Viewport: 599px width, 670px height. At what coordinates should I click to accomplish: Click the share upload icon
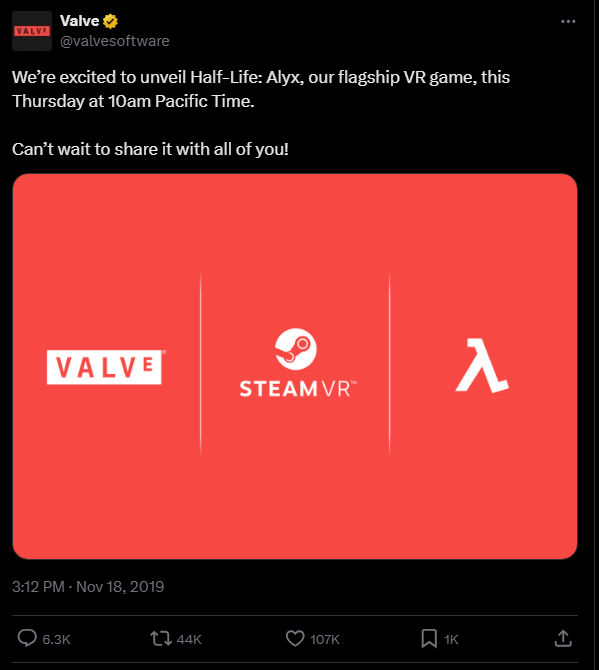[563, 638]
